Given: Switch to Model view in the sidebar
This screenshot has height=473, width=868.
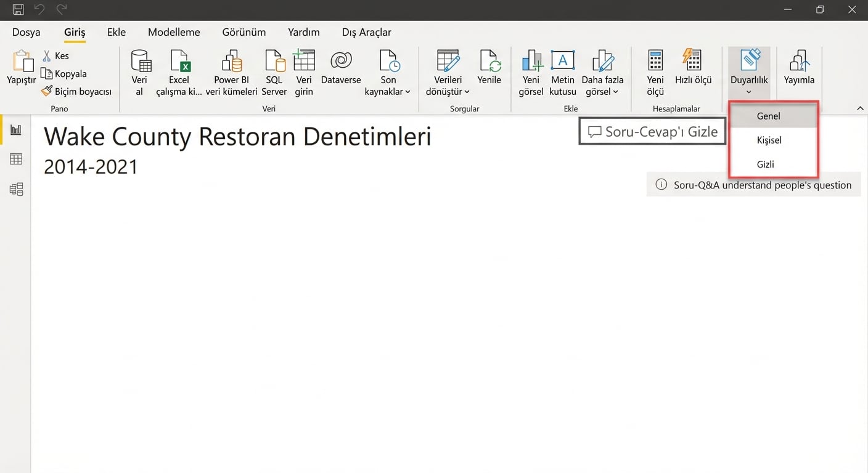Looking at the screenshot, I should pos(15,189).
